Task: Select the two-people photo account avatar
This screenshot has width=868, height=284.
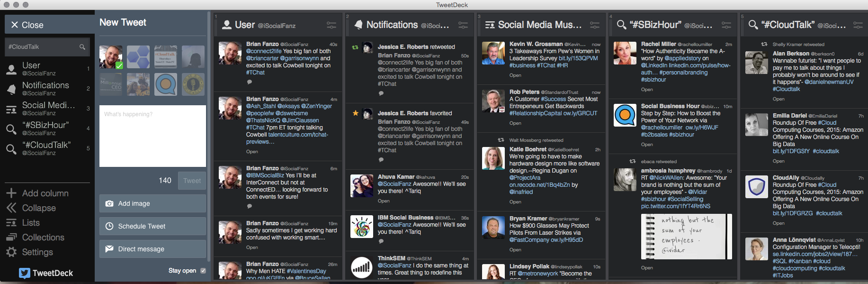Action: (138, 84)
